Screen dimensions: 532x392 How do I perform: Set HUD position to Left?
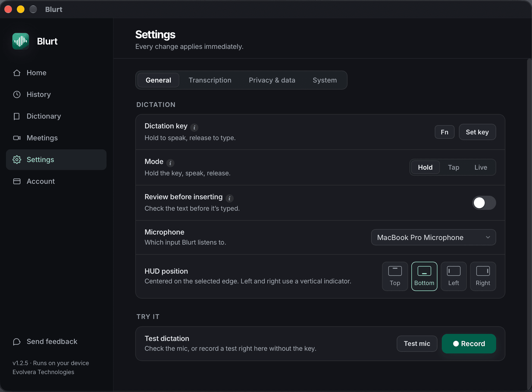point(454,276)
